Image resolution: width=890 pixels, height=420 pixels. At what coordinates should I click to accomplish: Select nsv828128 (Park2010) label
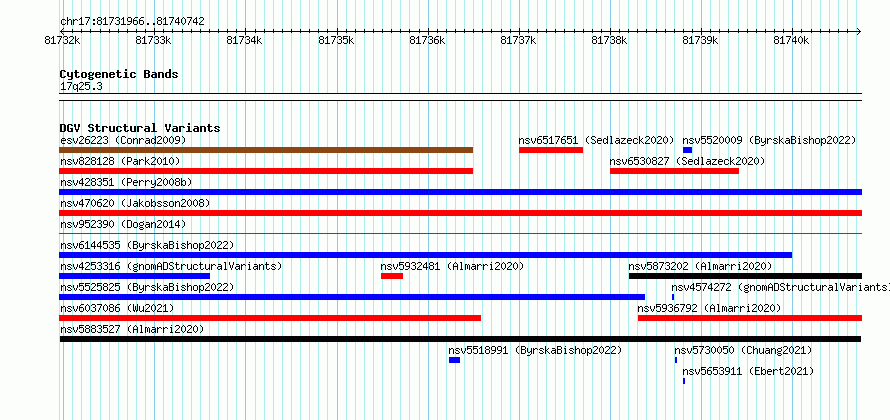(120, 161)
